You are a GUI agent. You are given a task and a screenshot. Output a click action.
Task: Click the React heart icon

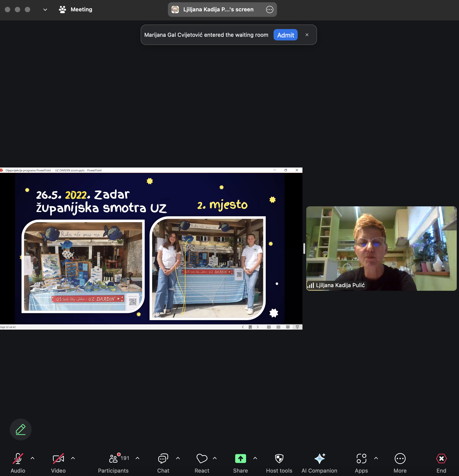coord(202,459)
